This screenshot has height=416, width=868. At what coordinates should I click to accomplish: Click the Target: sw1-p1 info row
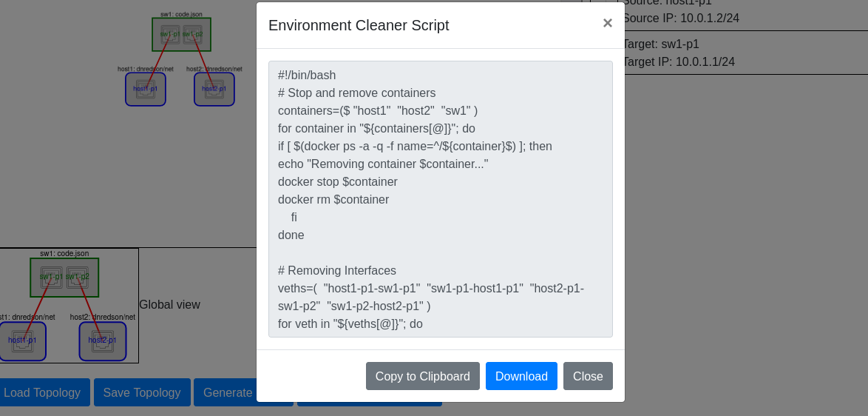(x=660, y=44)
